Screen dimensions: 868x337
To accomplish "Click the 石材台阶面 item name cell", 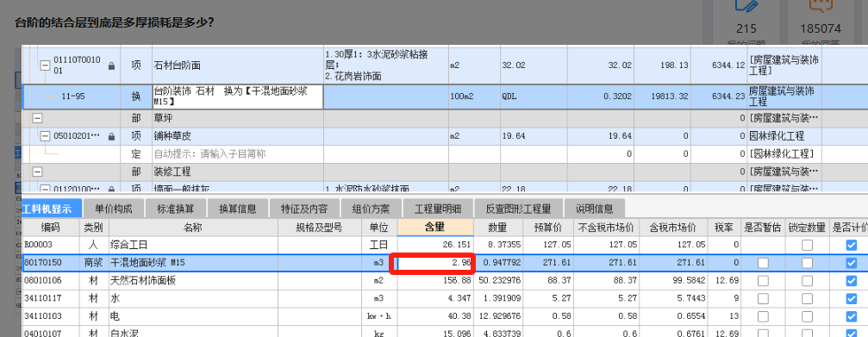I will click(x=238, y=66).
